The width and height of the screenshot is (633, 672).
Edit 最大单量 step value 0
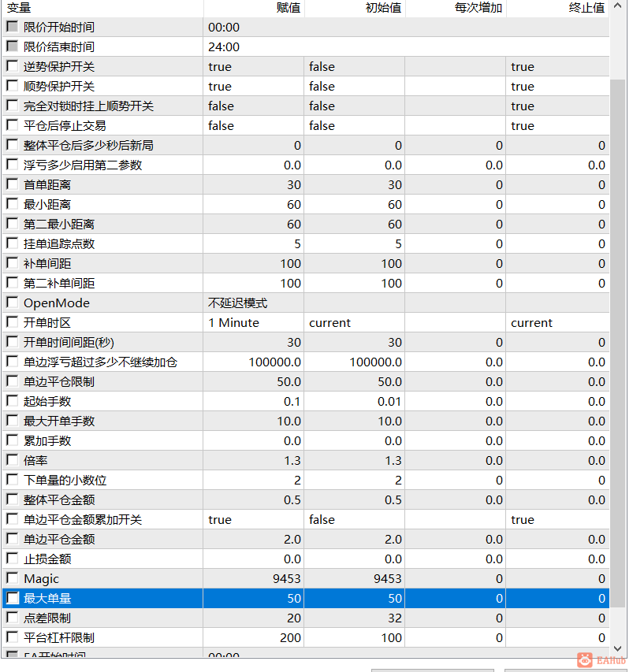[x=456, y=598]
